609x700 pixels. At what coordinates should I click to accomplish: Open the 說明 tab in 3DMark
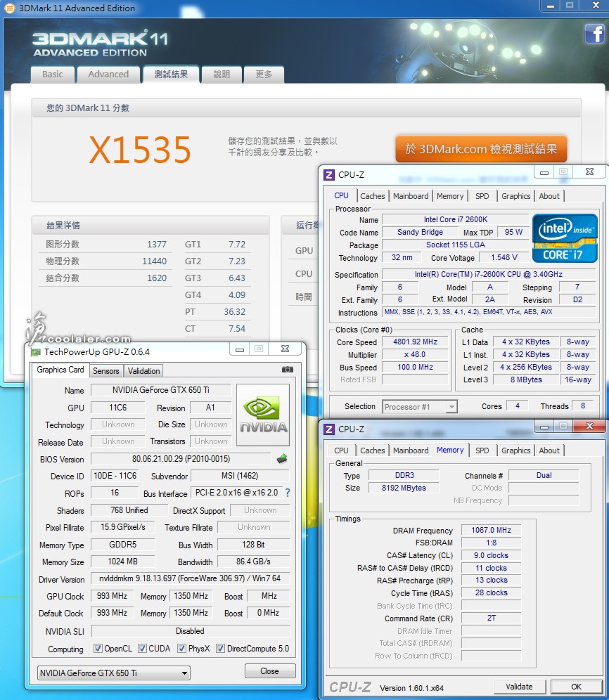click(x=222, y=74)
